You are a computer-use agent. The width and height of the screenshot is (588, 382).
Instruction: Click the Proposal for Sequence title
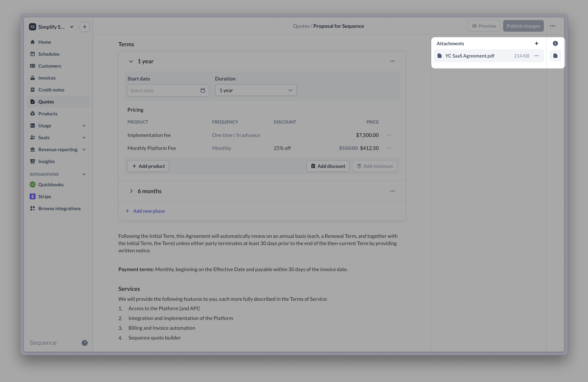coord(339,26)
